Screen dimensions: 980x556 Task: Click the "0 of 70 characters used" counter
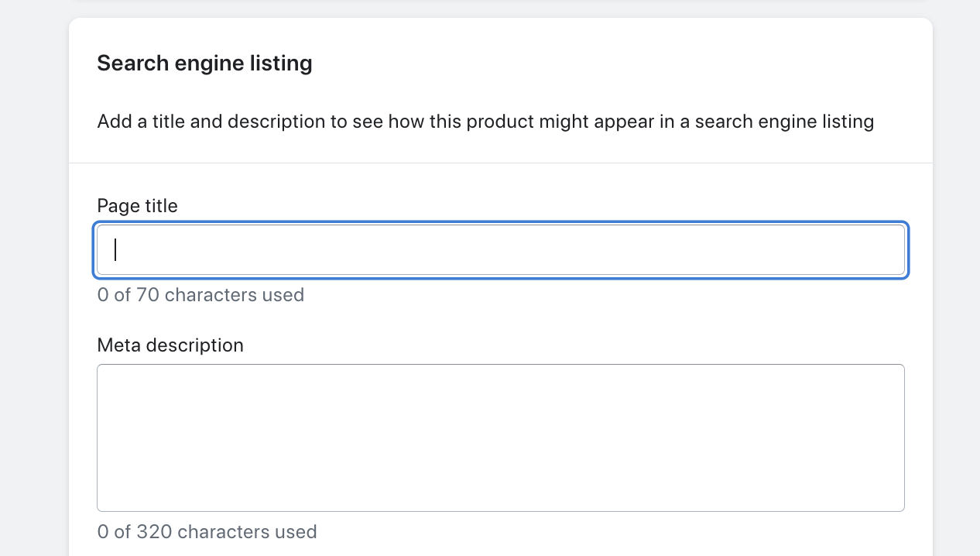click(200, 295)
